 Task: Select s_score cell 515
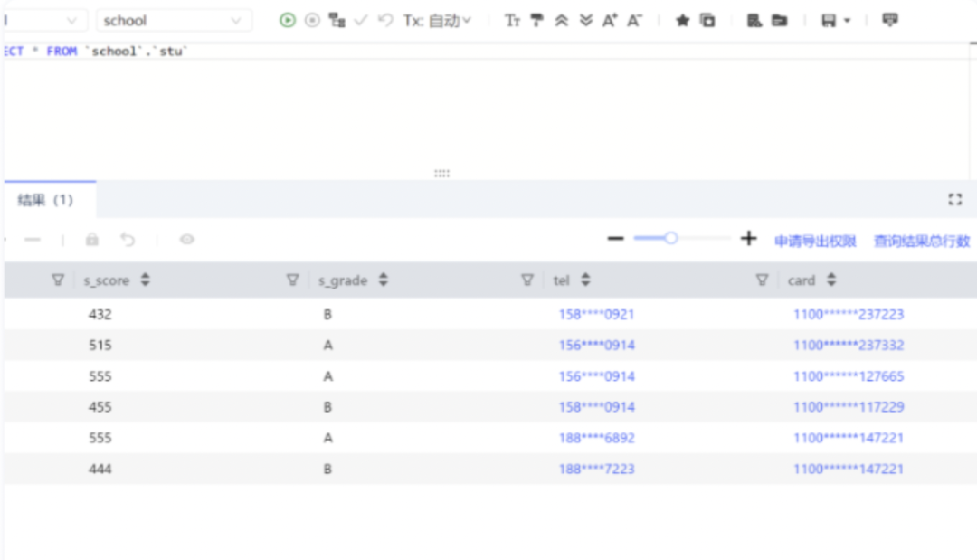(100, 345)
